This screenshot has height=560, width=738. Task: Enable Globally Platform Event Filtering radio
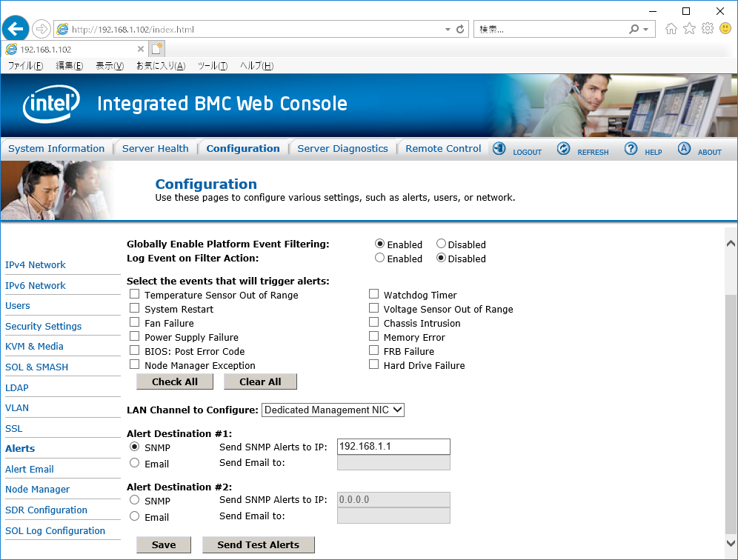pyautogui.click(x=379, y=244)
